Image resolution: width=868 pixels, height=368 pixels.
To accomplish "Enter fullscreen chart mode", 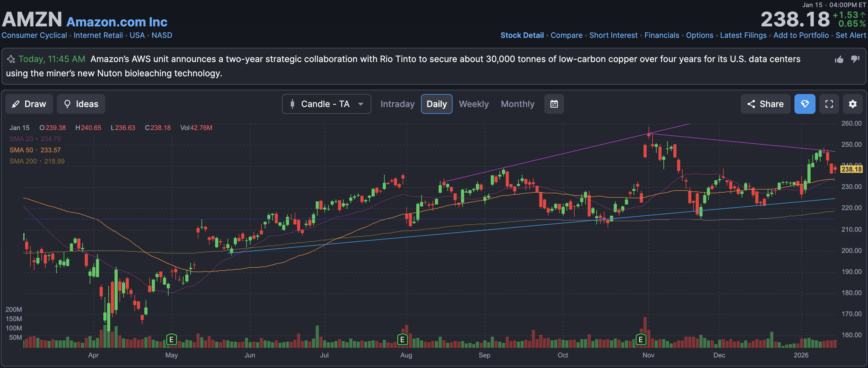I will pyautogui.click(x=829, y=104).
